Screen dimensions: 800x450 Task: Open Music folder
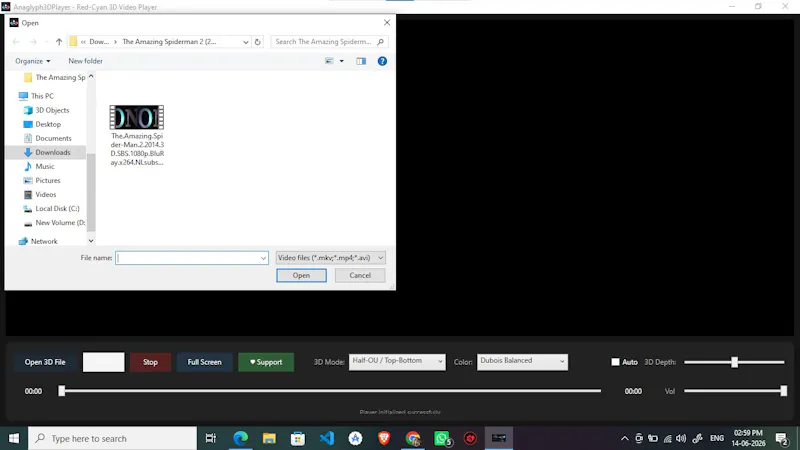(x=39, y=166)
